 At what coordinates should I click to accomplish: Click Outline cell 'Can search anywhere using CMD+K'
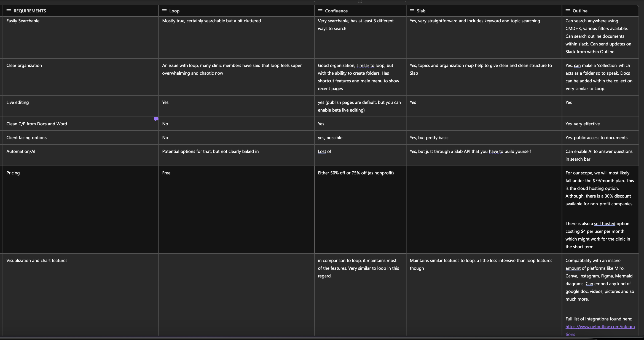click(x=600, y=37)
